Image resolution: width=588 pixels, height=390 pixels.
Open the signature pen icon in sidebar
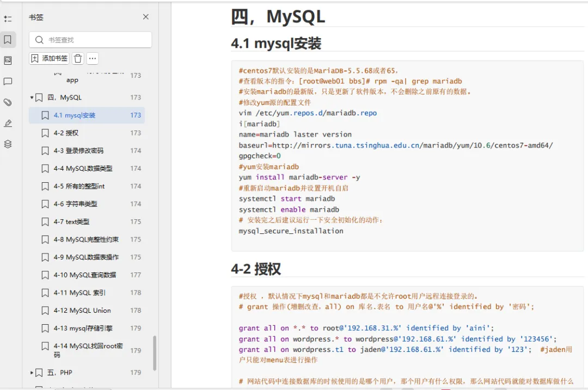click(8, 123)
